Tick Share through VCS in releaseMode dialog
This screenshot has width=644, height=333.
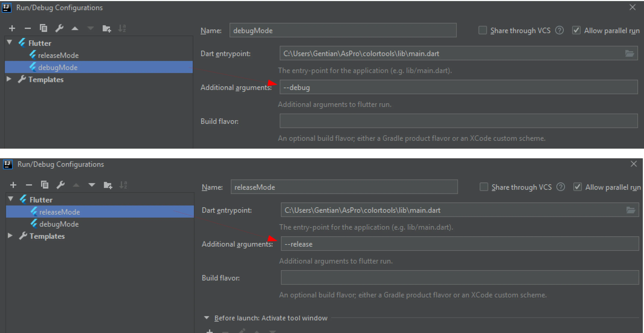[484, 187]
